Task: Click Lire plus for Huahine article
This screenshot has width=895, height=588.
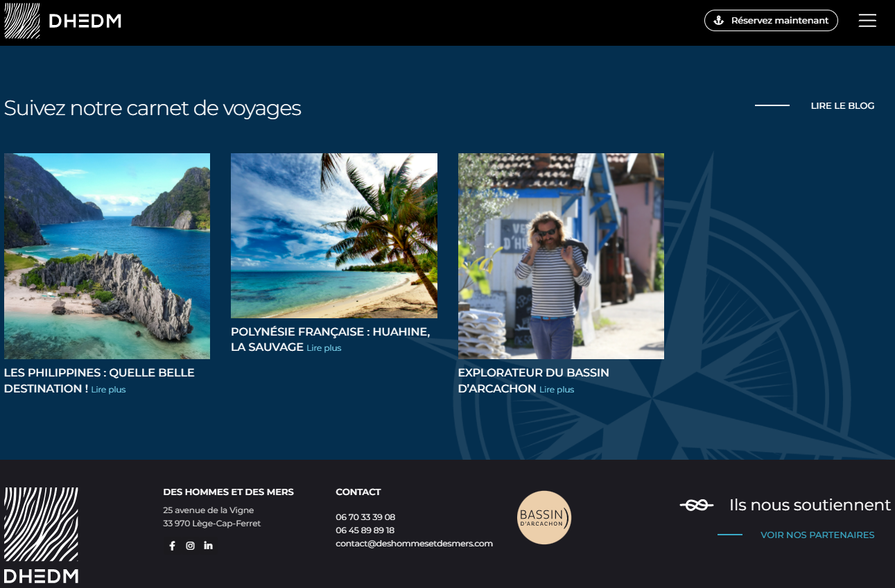Action: coord(324,348)
